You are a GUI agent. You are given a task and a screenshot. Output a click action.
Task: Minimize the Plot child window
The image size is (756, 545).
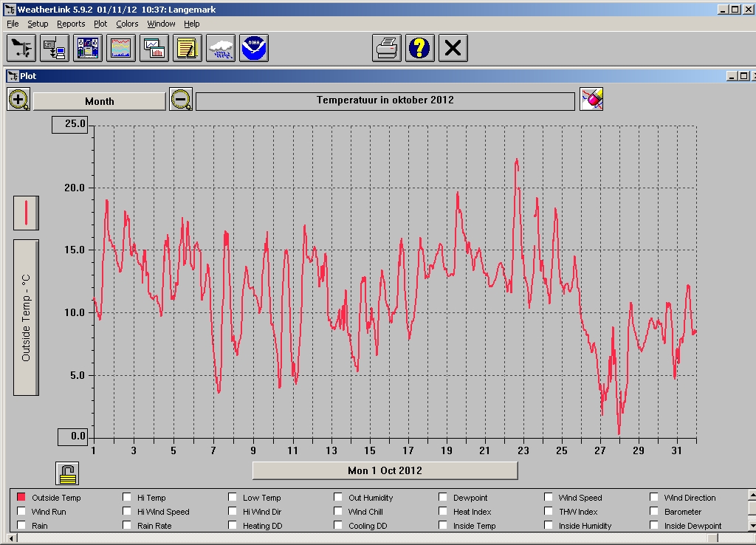tap(732, 76)
